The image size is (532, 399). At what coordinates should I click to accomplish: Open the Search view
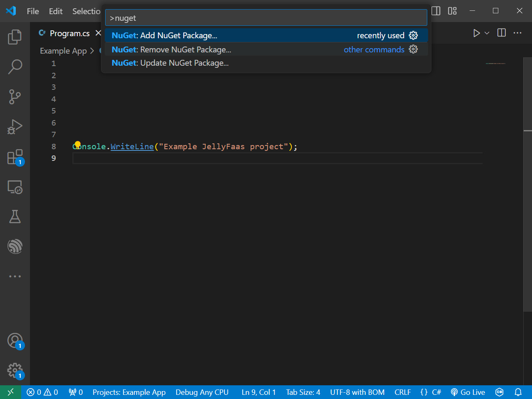tap(15, 66)
